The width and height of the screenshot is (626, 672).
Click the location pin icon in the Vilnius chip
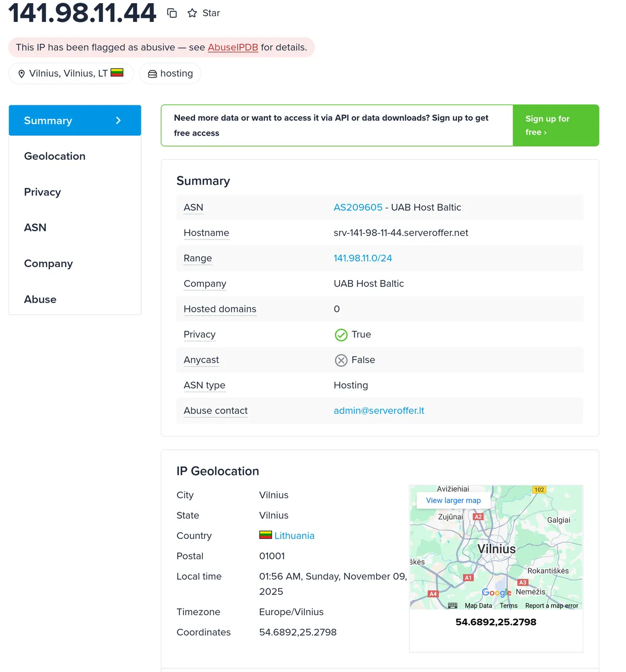pyautogui.click(x=21, y=73)
